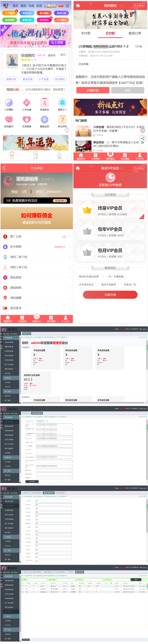Expand 更多 in the 在线预约 card
Screen dimensions: 148x644
coord(64,55)
